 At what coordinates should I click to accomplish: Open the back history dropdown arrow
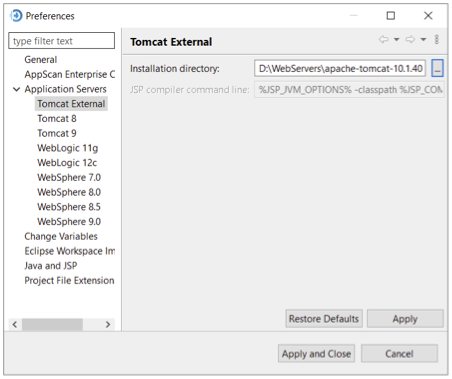click(397, 40)
